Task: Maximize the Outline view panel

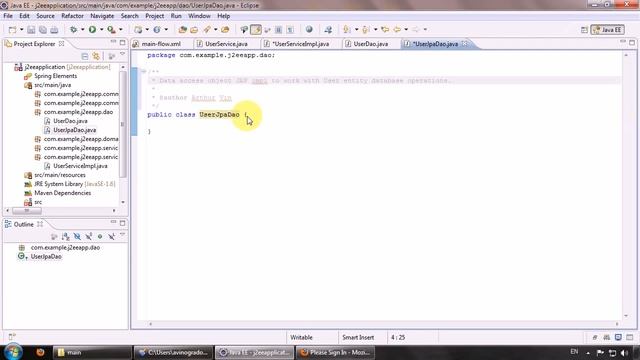Action: tap(122, 223)
